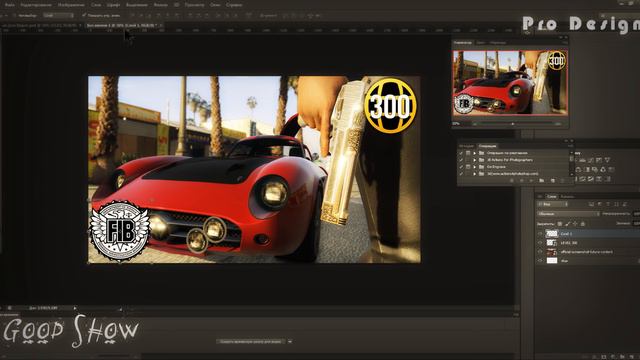Screen dimensions: 640x360
Task: Create new action set folder icon
Action: tap(542, 180)
